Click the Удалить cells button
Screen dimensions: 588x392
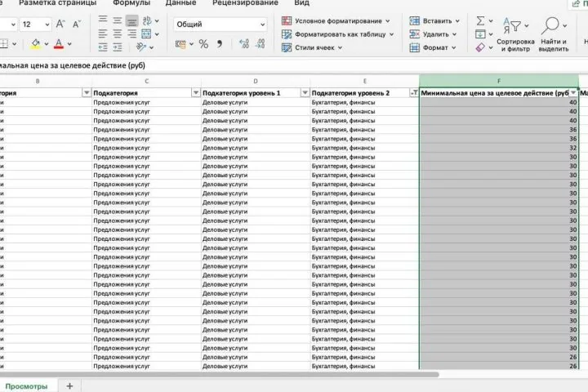click(433, 34)
